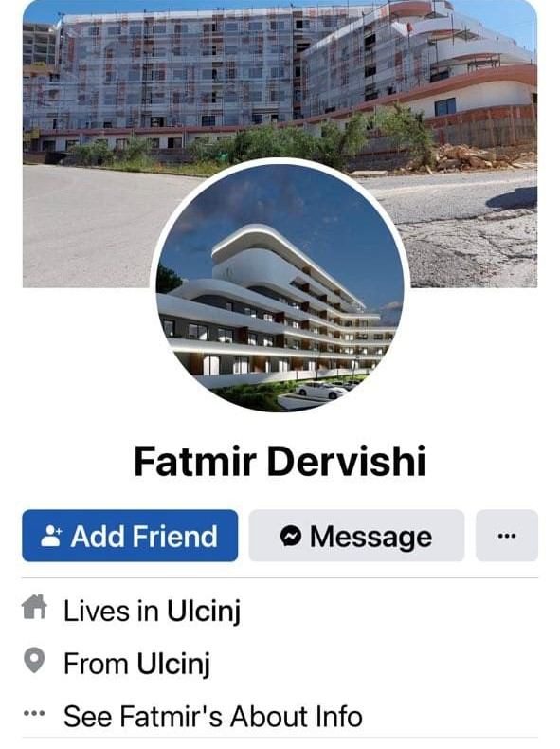Click the "From" label text

(x=96, y=664)
